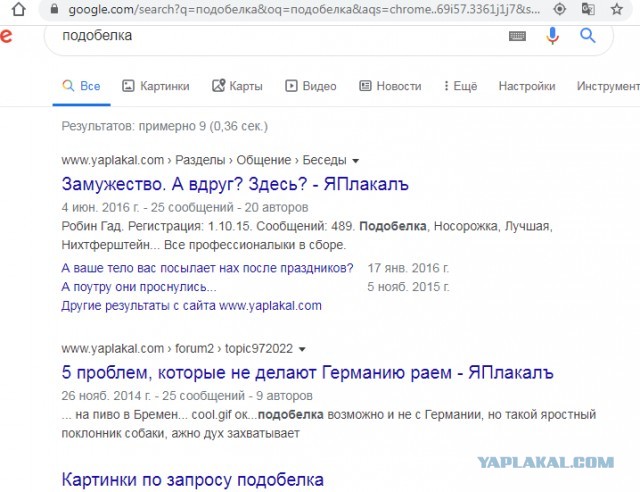The image size is (640, 492).
Task: Open the translate page icon
Action: coord(588,9)
